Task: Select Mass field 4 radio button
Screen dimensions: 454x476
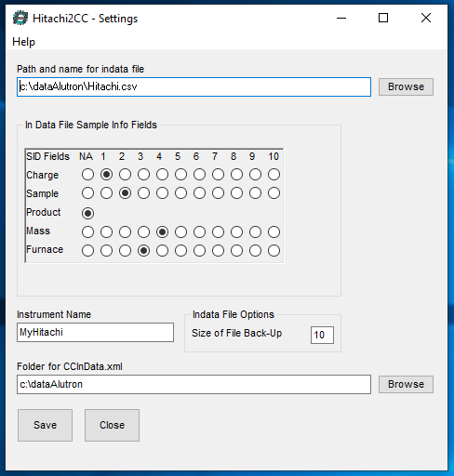Action: pyautogui.click(x=162, y=231)
